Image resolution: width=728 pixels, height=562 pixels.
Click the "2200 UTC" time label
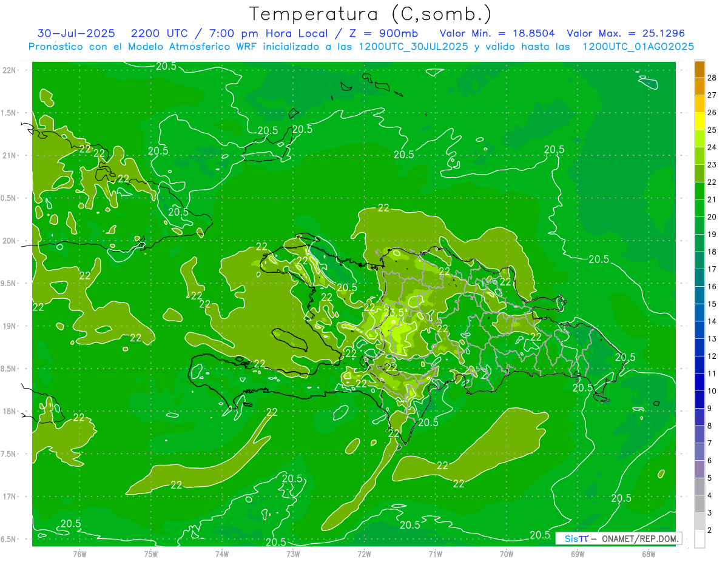pyautogui.click(x=160, y=33)
